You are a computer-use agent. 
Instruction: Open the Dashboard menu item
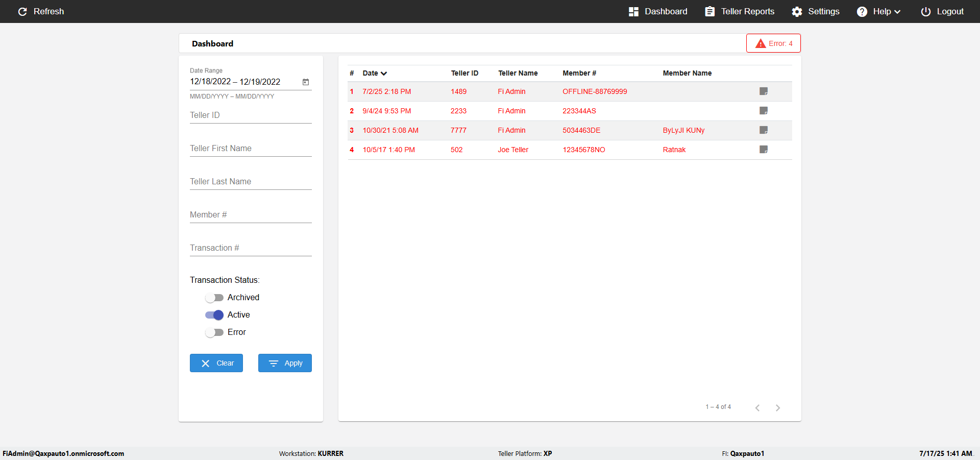click(657, 11)
